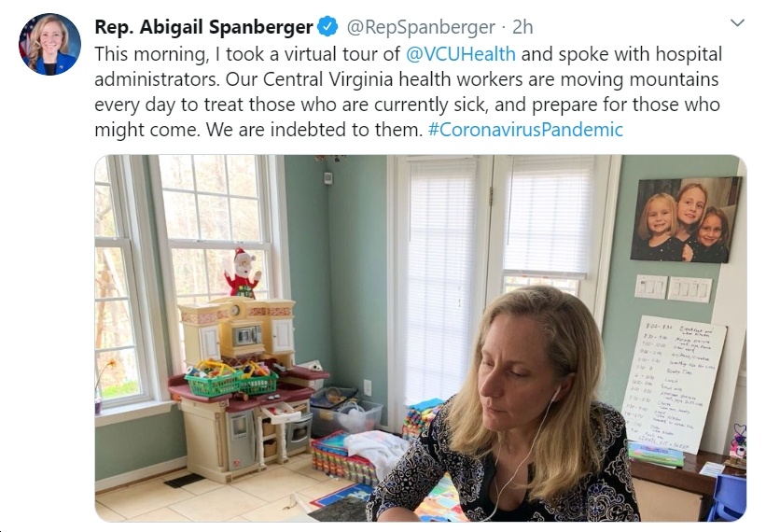The image size is (766, 532).
Task: Click the blue verified badge icon
Action: pyautogui.click(x=327, y=26)
